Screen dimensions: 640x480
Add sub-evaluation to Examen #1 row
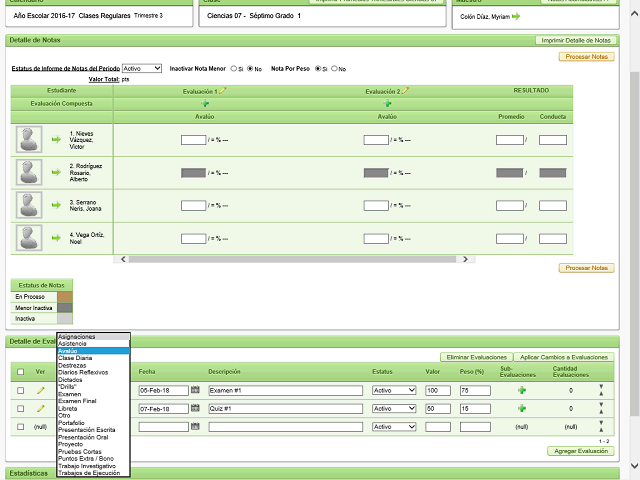[522, 390]
